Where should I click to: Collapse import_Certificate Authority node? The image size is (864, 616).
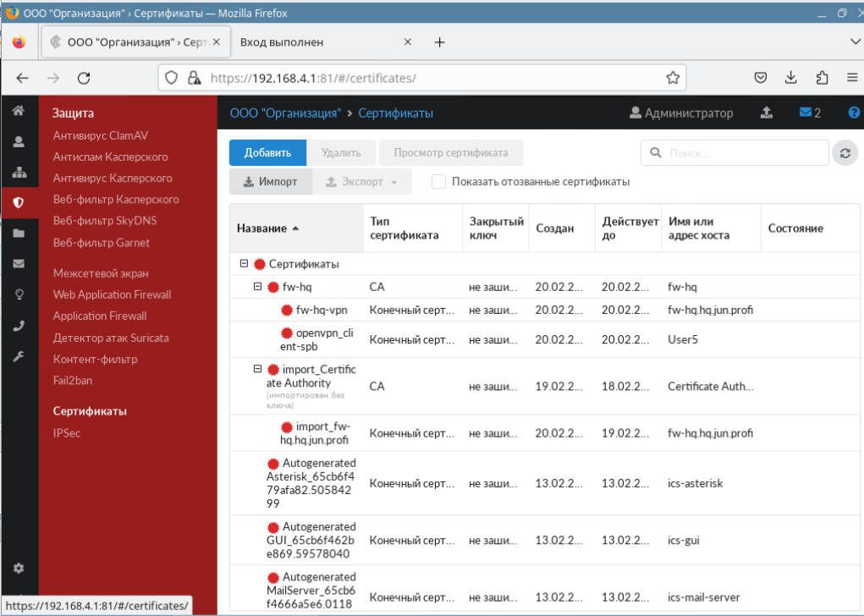tap(258, 369)
